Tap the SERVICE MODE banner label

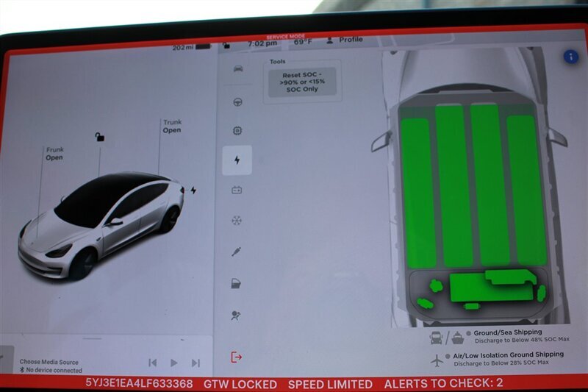point(286,37)
